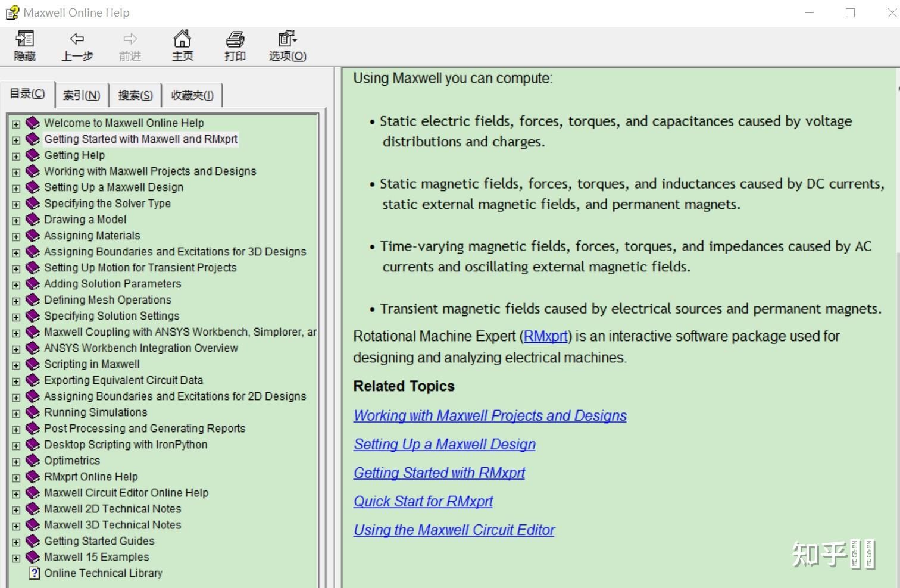The image size is (900, 588).
Task: Click book icon beside Assigning Materials
Action: (33, 236)
